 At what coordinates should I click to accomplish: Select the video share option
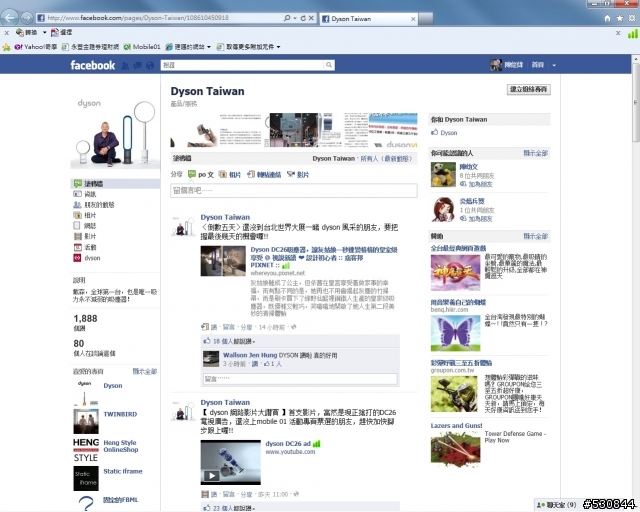pos(298,174)
